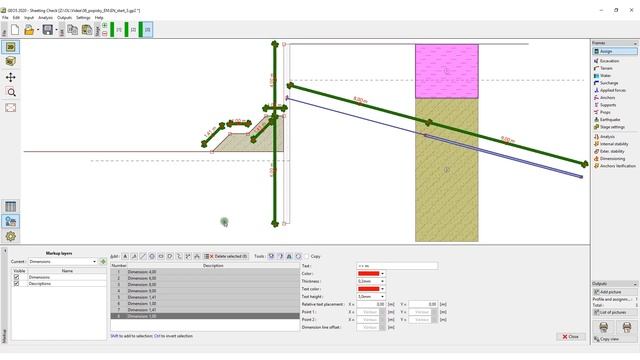This screenshot has height=360, width=640.
Task: Select construction stage 3
Action: pyautogui.click(x=146, y=30)
